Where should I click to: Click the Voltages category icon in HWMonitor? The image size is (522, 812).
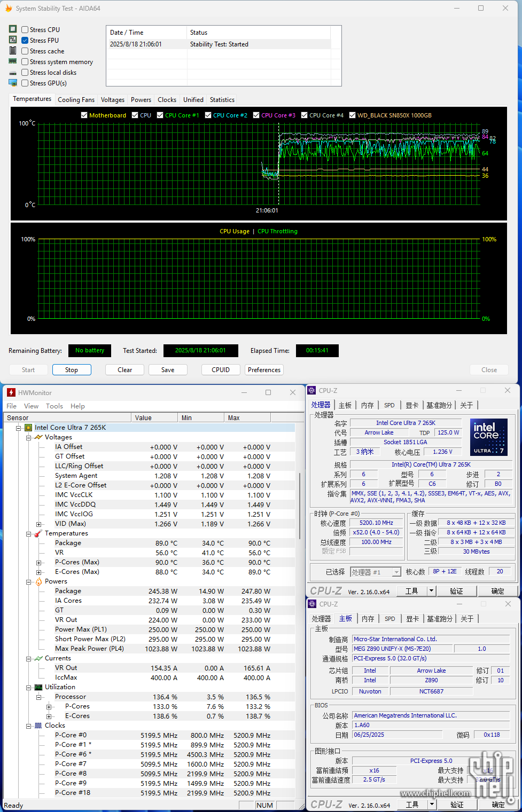(x=38, y=437)
